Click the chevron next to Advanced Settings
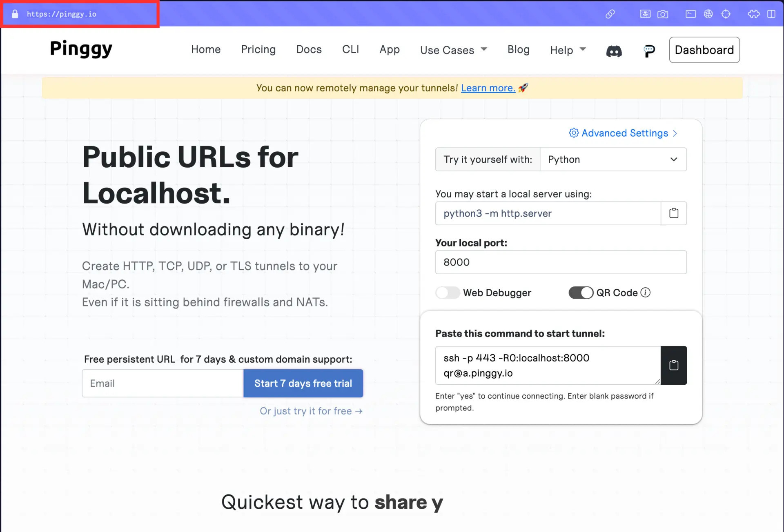 coord(675,133)
